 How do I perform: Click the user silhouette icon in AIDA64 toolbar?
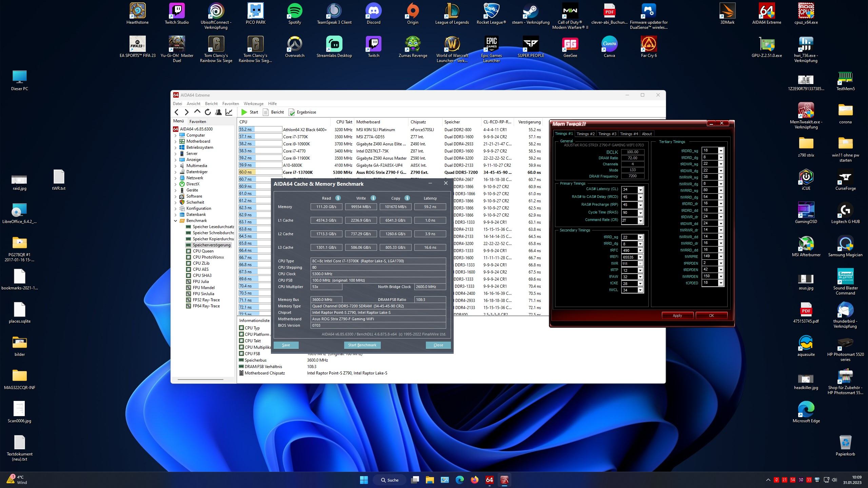218,112
